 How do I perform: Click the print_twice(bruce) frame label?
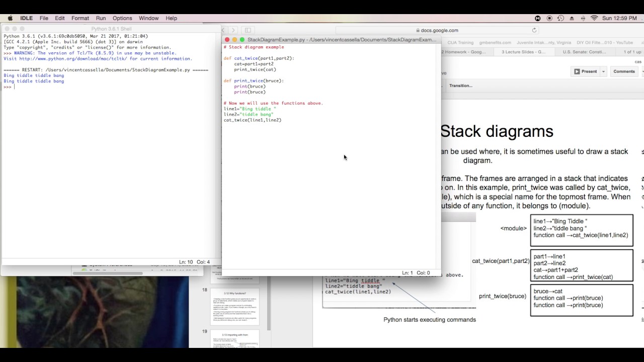tap(503, 296)
